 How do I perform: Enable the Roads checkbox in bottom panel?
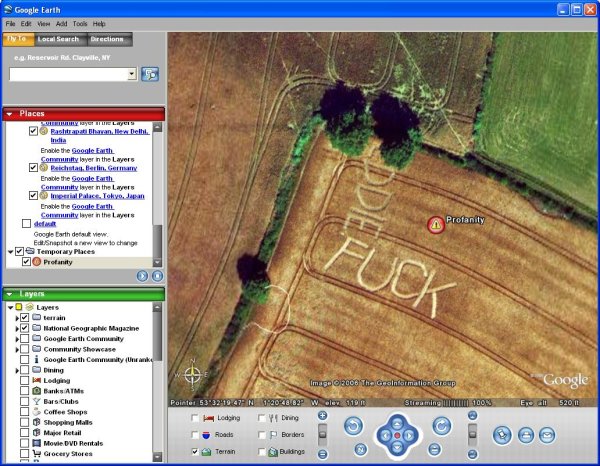click(196, 435)
